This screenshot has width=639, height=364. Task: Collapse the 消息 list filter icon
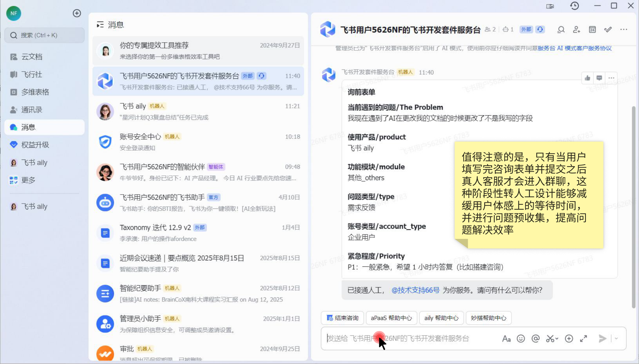click(100, 25)
